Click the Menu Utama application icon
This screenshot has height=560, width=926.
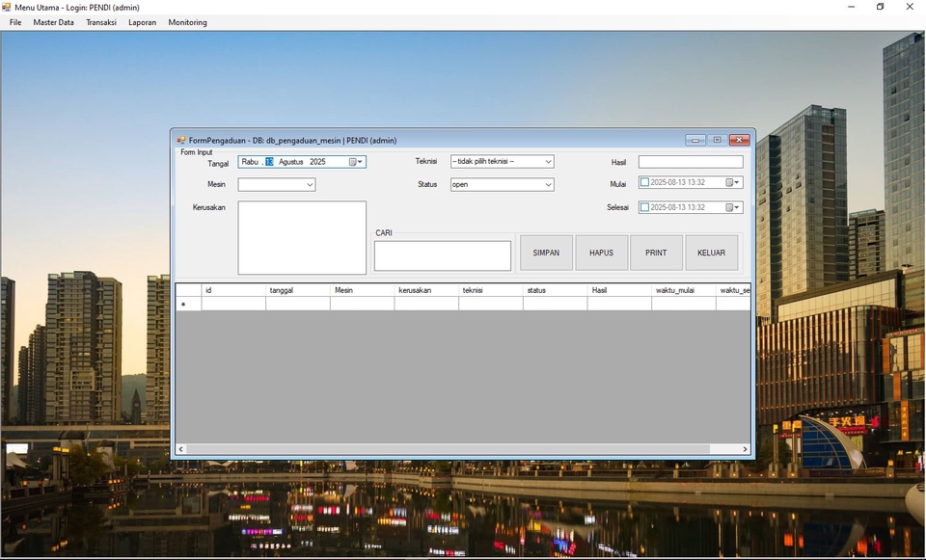coord(7,7)
